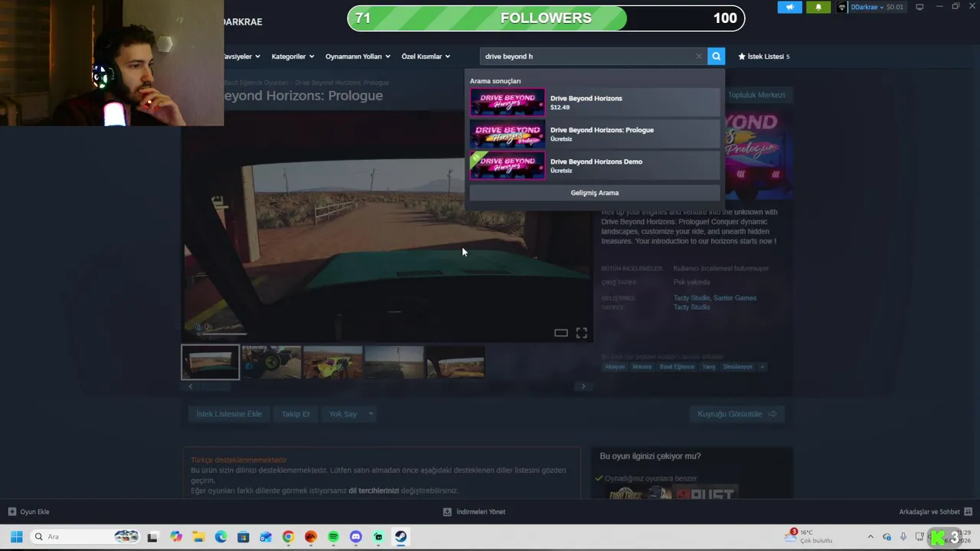Click the Kuyruğu Görüntüle button
The width and height of the screenshot is (980, 551).
tap(737, 414)
